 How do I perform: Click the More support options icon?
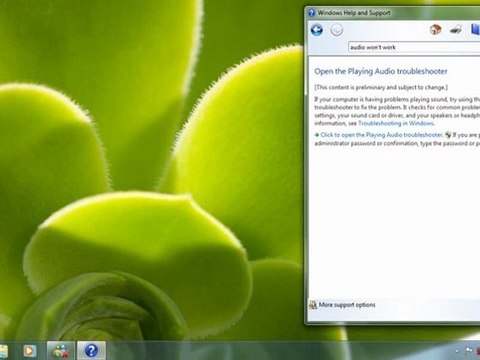coord(313,305)
